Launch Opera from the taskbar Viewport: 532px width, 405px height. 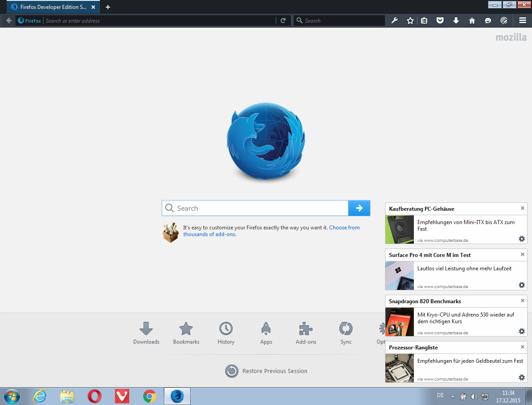pos(95,396)
